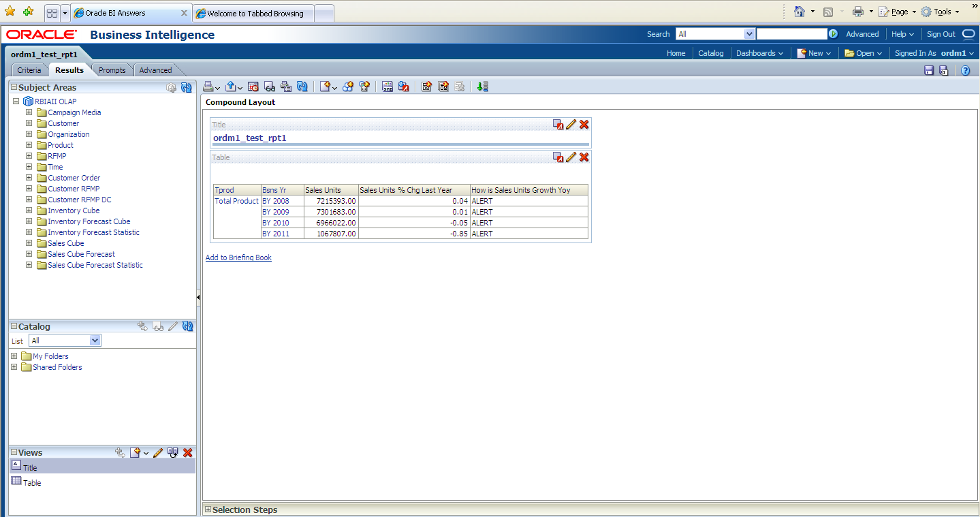The height and width of the screenshot is (517, 980).
Task: Click the help question mark icon
Action: [x=965, y=70]
